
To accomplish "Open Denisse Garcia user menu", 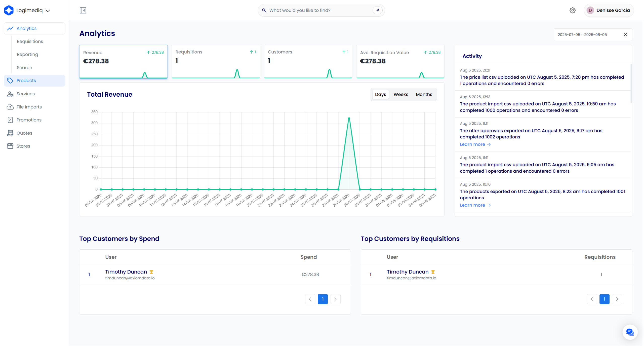I will click(x=608, y=10).
